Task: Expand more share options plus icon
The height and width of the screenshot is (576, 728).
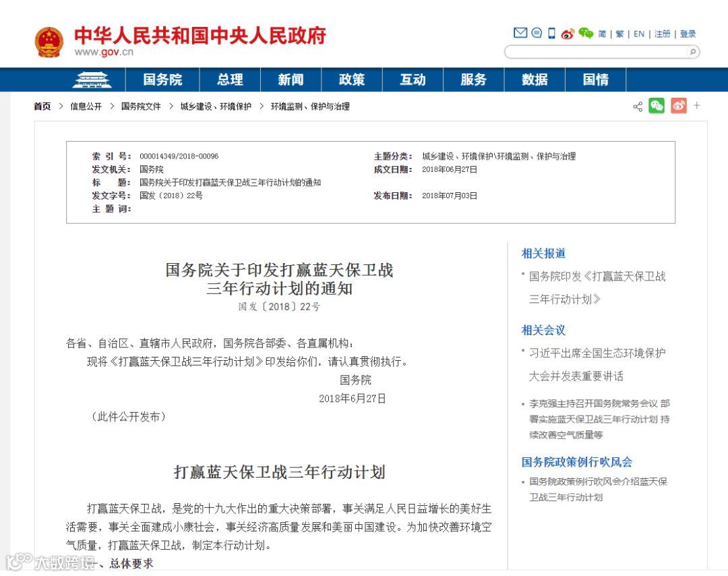Action: tap(696, 105)
